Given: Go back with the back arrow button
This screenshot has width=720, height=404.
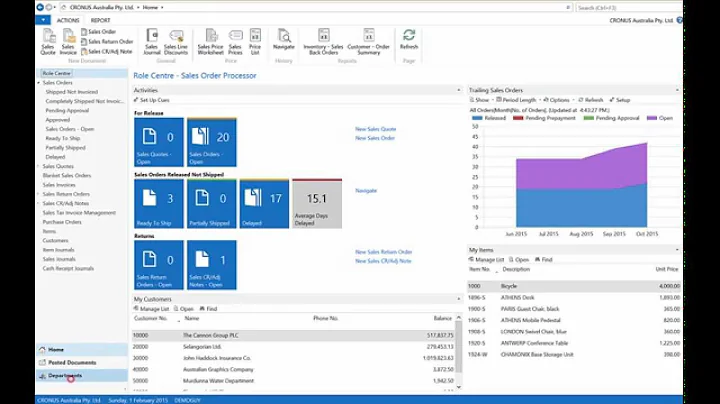Looking at the screenshot, I should click(40, 7).
